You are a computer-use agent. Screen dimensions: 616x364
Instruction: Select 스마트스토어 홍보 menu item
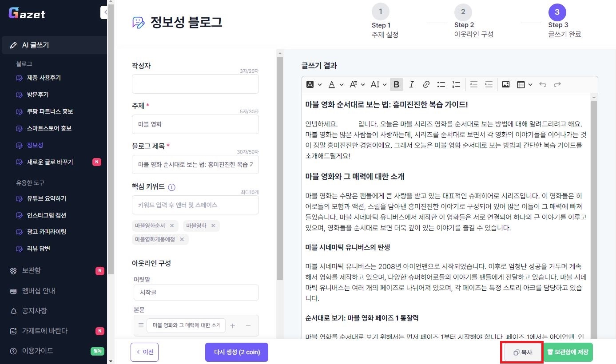tap(49, 128)
